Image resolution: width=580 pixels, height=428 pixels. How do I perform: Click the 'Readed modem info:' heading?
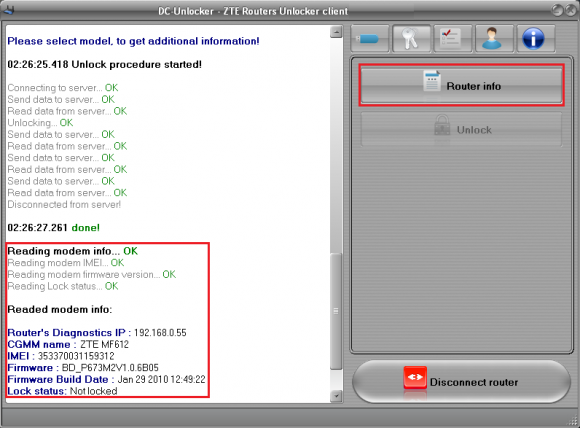click(x=60, y=309)
